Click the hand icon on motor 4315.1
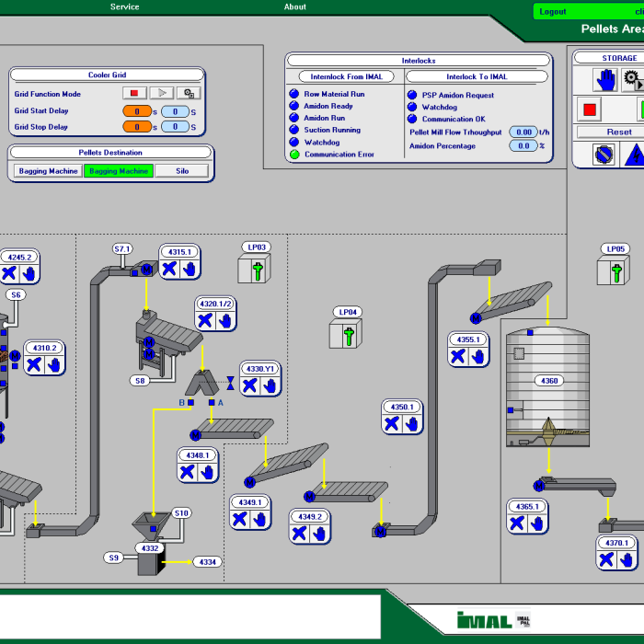This screenshot has height=644, width=644. coord(190,269)
